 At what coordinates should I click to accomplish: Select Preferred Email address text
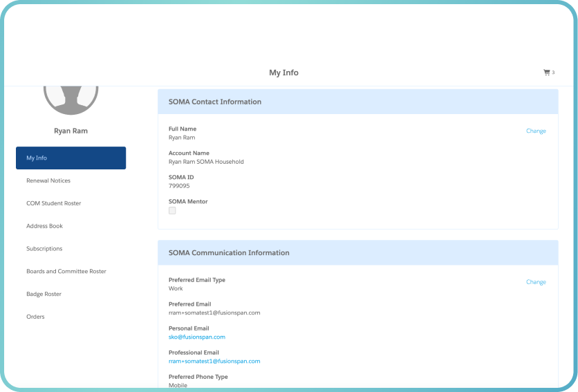(x=214, y=312)
